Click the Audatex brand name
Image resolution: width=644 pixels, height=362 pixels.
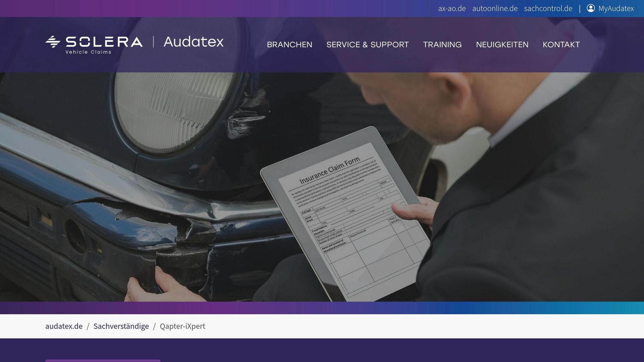point(193,42)
